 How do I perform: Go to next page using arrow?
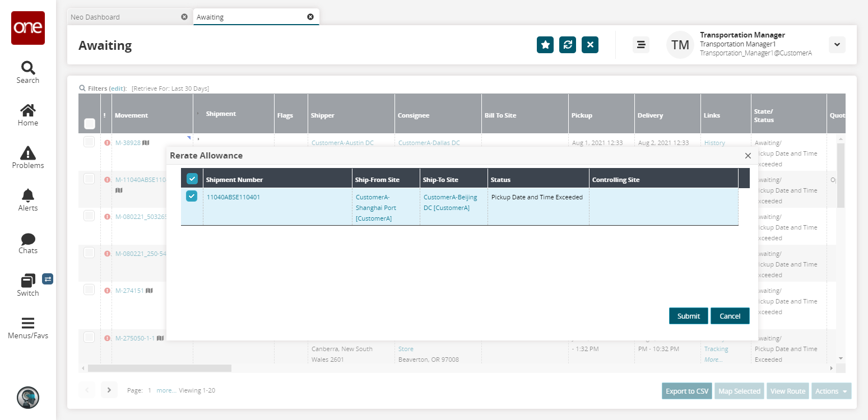pyautogui.click(x=109, y=390)
